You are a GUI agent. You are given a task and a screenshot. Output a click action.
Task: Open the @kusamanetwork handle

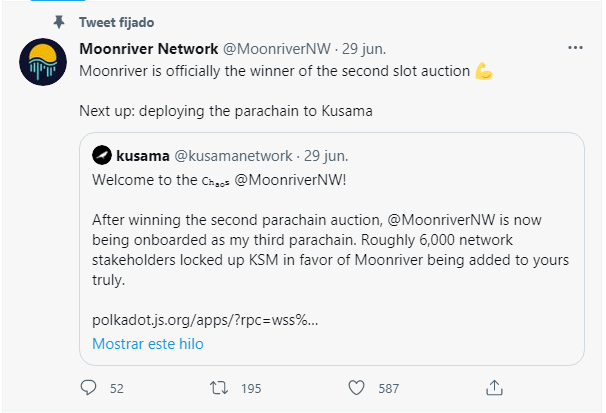pos(233,155)
